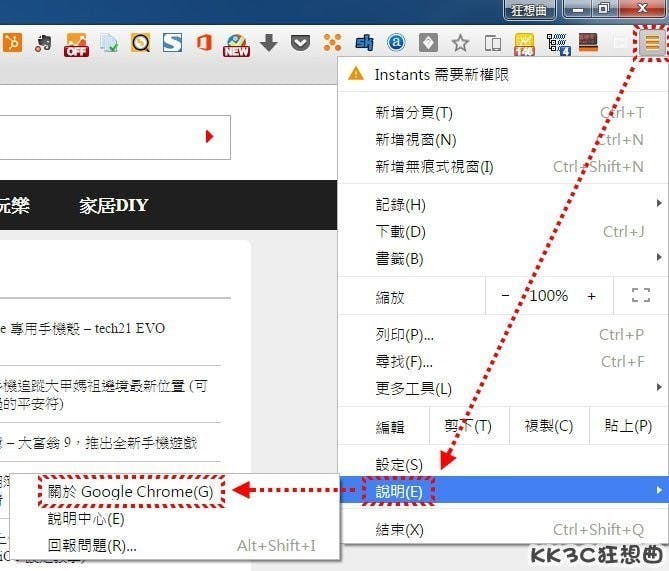
Task: Open the Evernote elephant extension
Action: 44,43
